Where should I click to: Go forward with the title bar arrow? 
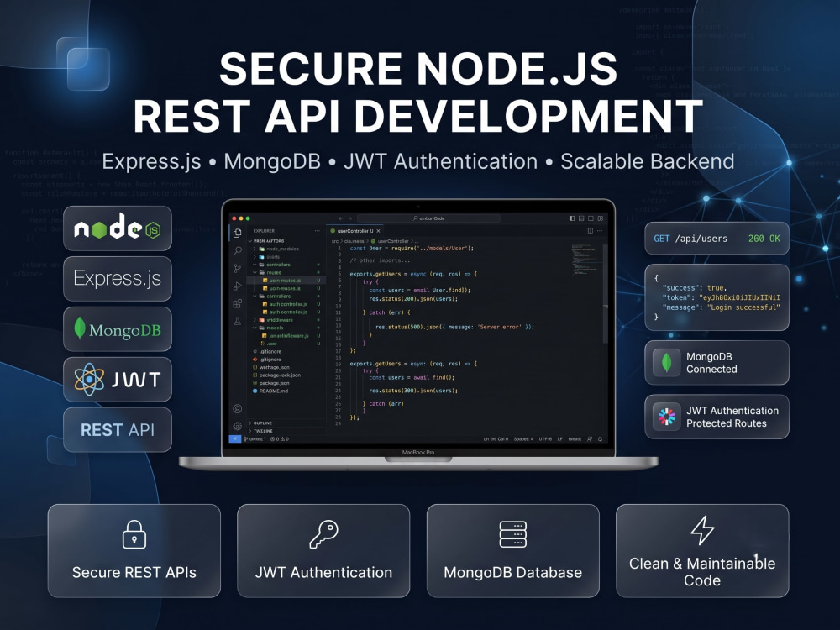tap(350, 218)
